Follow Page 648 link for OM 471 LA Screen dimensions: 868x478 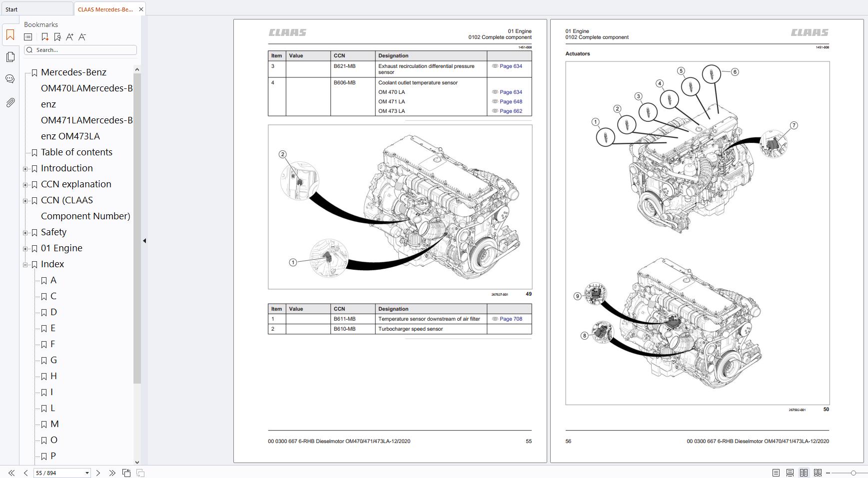(511, 101)
